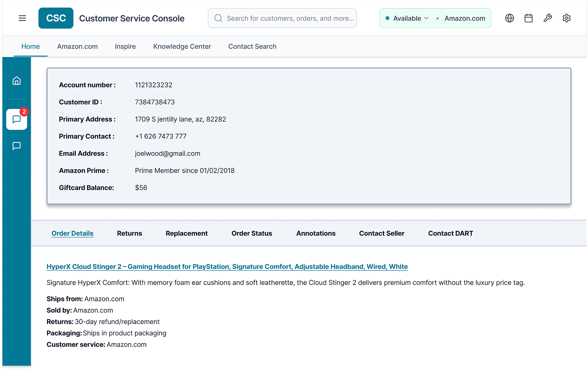Click the search magnifier icon
The width and height of the screenshot is (588, 370).
[218, 18]
